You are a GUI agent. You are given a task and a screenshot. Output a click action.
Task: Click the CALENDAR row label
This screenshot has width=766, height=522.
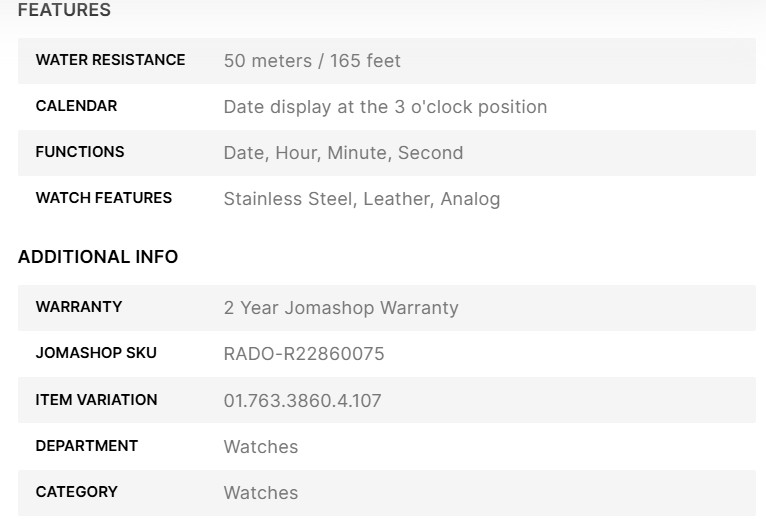(x=76, y=106)
